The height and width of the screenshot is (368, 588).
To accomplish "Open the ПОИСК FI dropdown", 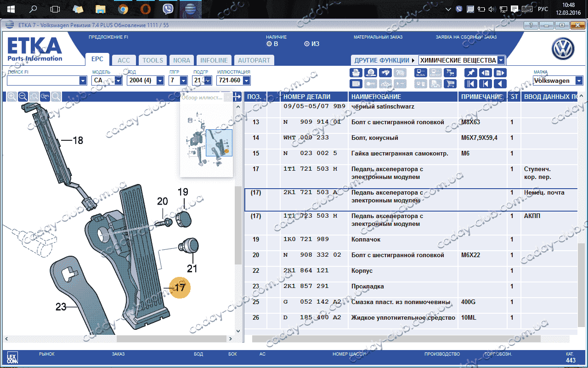I will click(x=83, y=80).
